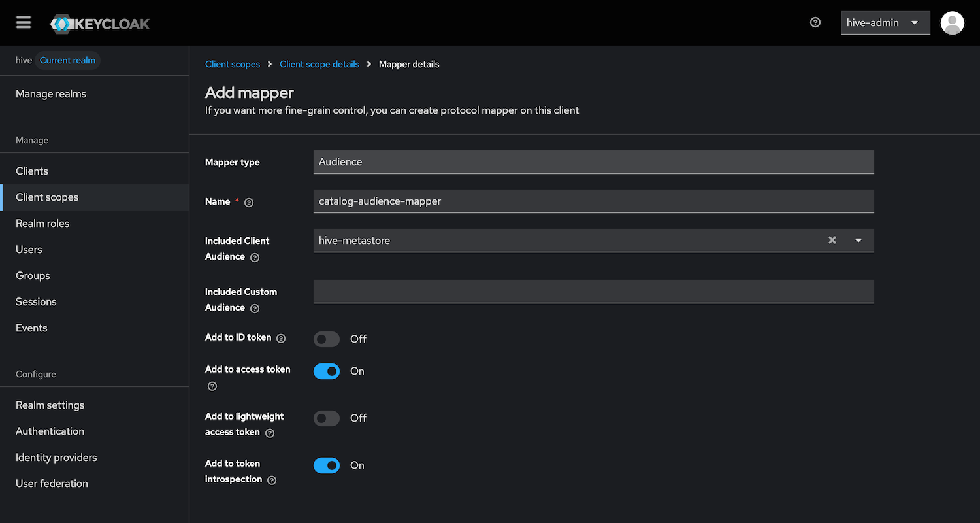Open the hive-admin user dropdown

(x=885, y=23)
